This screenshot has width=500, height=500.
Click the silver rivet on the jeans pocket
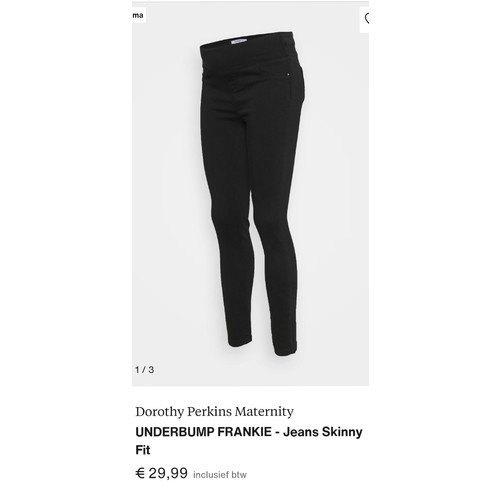click(288, 74)
